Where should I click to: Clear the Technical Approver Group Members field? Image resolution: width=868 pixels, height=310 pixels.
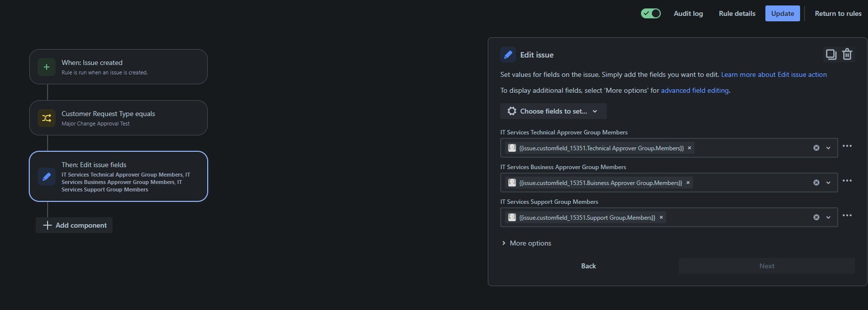816,148
